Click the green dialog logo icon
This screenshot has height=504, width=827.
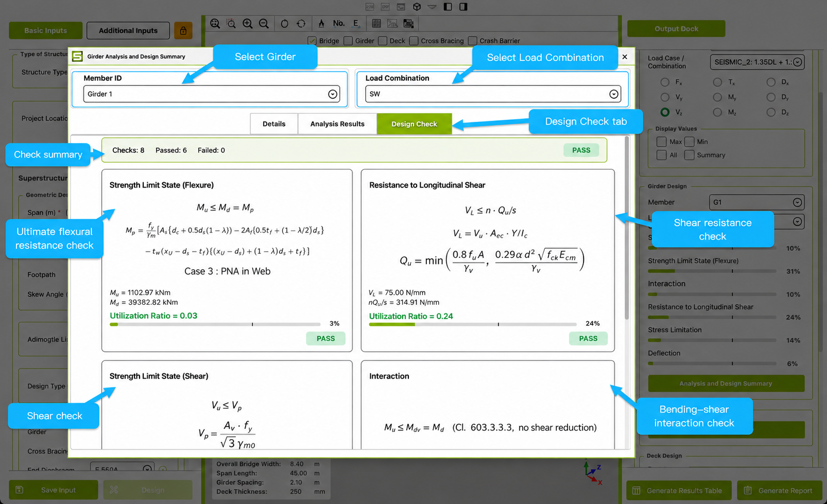click(77, 56)
